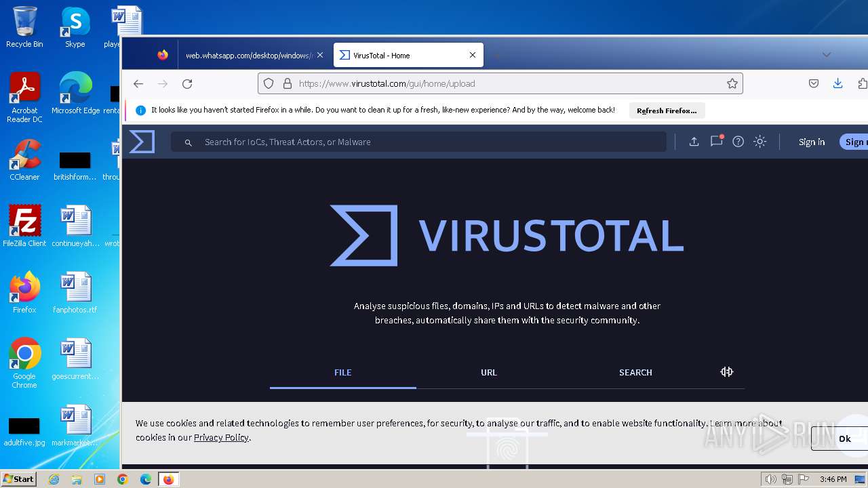
Task: Bookmark this page with the star icon
Action: point(732,83)
